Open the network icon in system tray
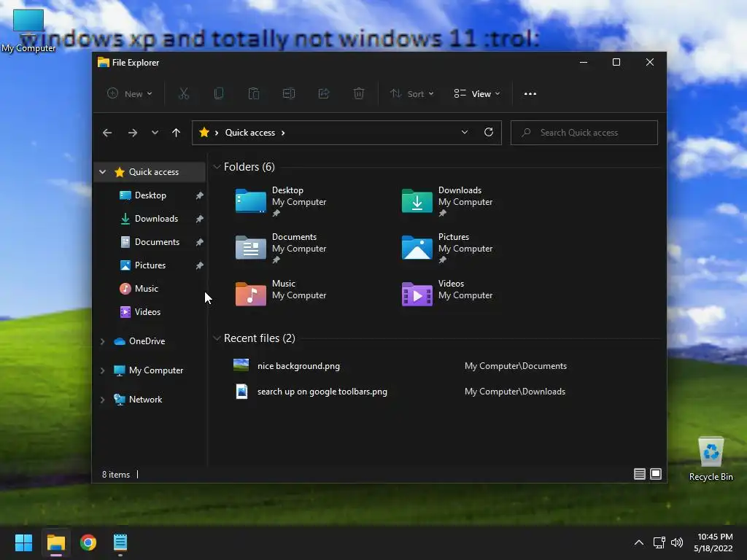 coord(659,542)
